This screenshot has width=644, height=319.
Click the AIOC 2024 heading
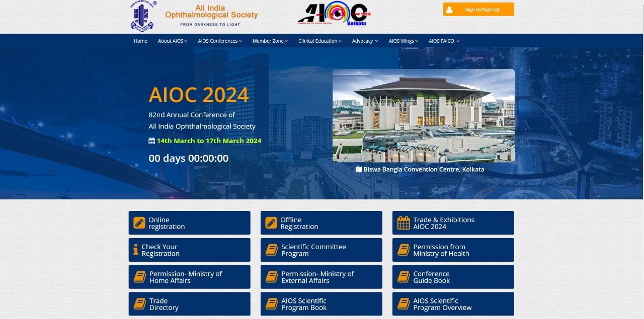pos(199,95)
